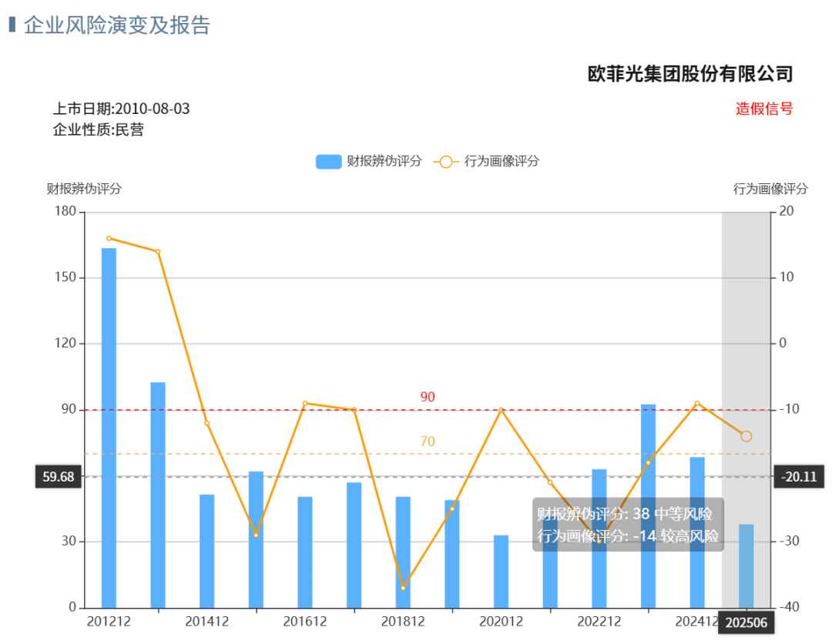This screenshot has height=644, width=832.
Task: Click the blue bar between 201812 and 202012
Action: [x=452, y=554]
